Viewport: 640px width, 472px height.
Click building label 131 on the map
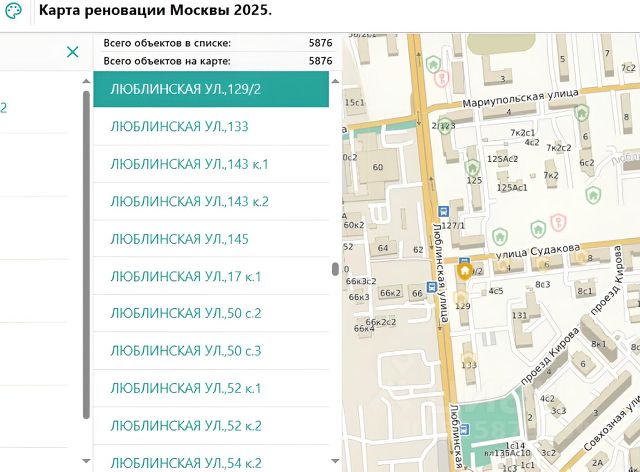(520, 315)
